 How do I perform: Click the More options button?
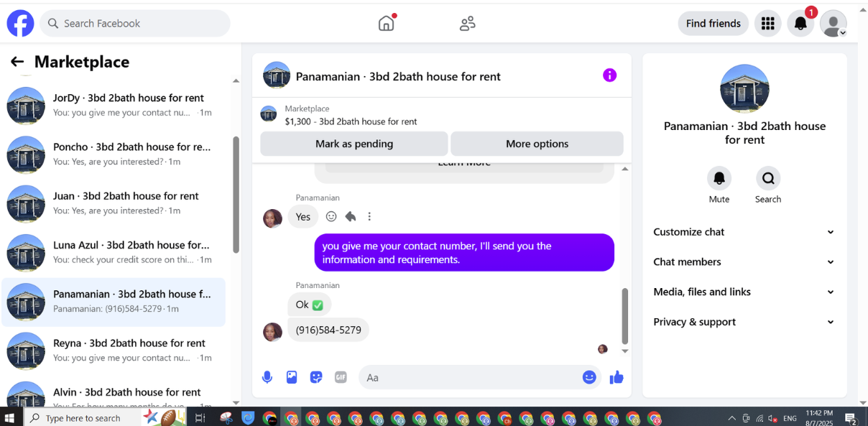coord(537,144)
